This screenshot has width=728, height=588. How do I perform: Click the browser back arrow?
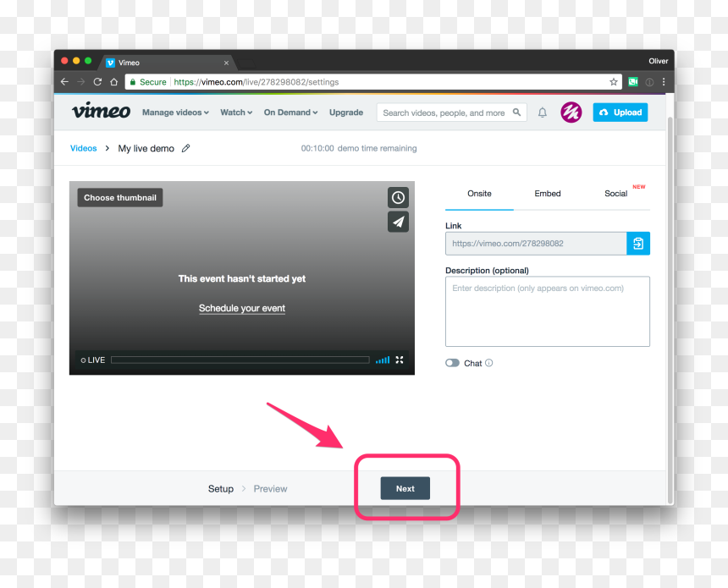[x=64, y=82]
